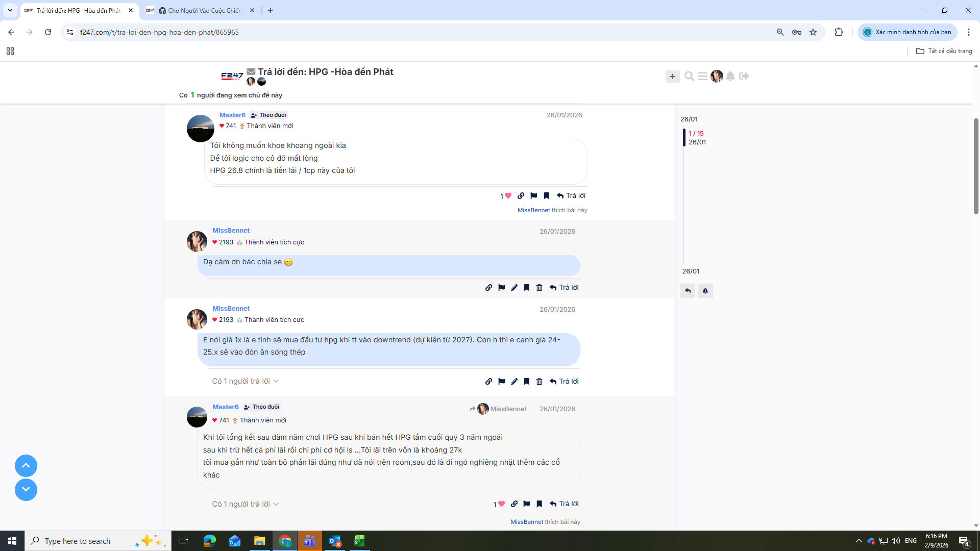This screenshot has width=980, height=551.
Task: Flag Master6's 'Khi tôi tổng kết' post
Action: click(x=526, y=504)
